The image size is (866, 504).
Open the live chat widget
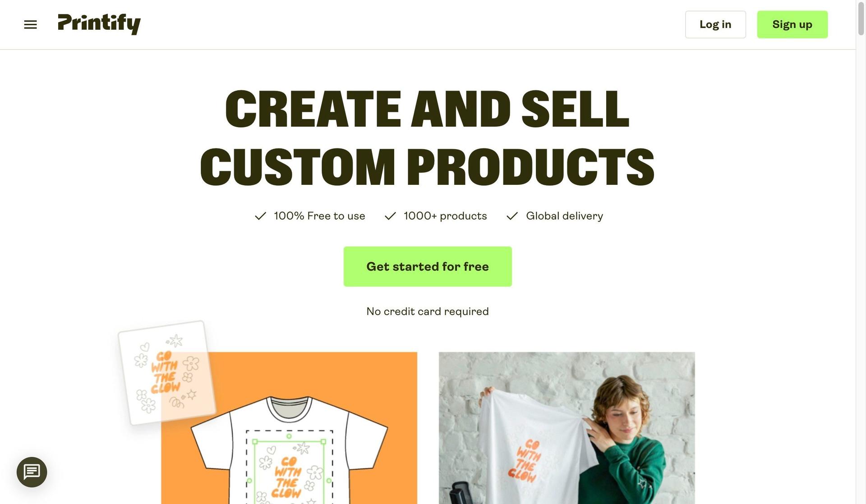[x=32, y=472]
